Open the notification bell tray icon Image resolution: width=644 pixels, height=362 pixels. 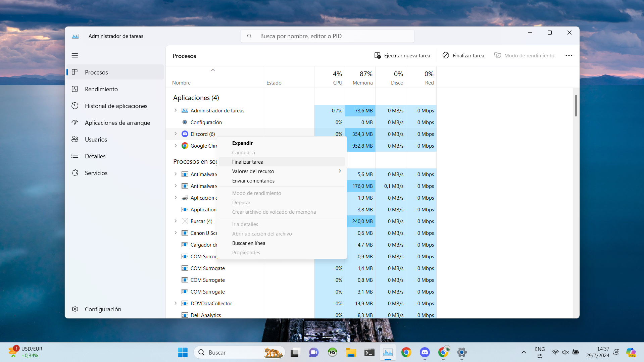pos(616,352)
